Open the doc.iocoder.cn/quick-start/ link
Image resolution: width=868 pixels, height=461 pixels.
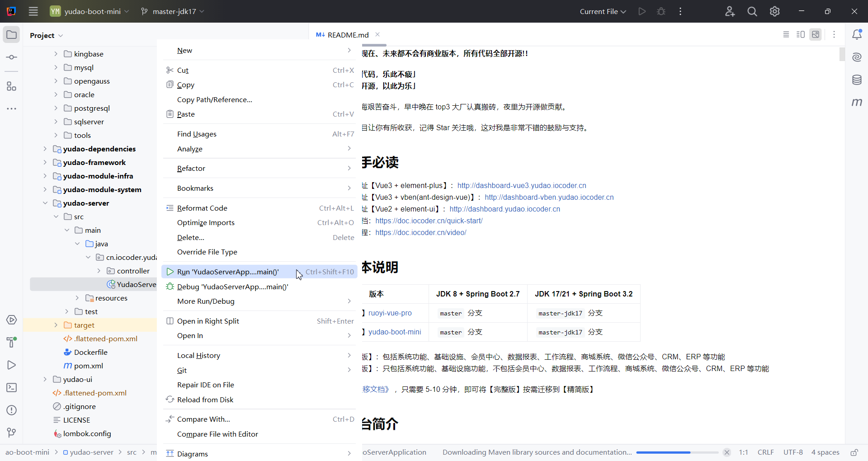[429, 221]
